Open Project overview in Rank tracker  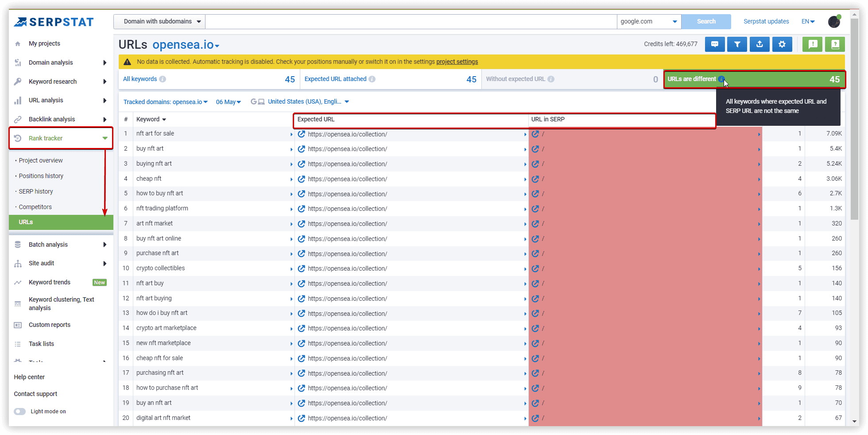pyautogui.click(x=41, y=160)
